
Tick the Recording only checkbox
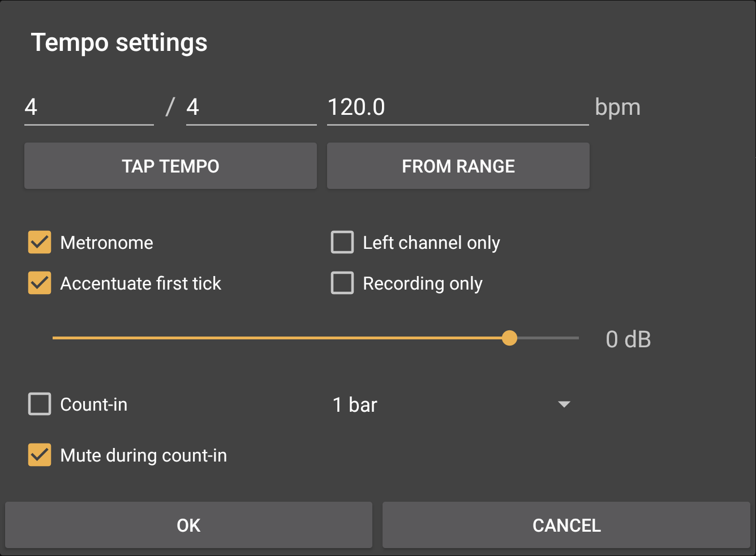[342, 283]
